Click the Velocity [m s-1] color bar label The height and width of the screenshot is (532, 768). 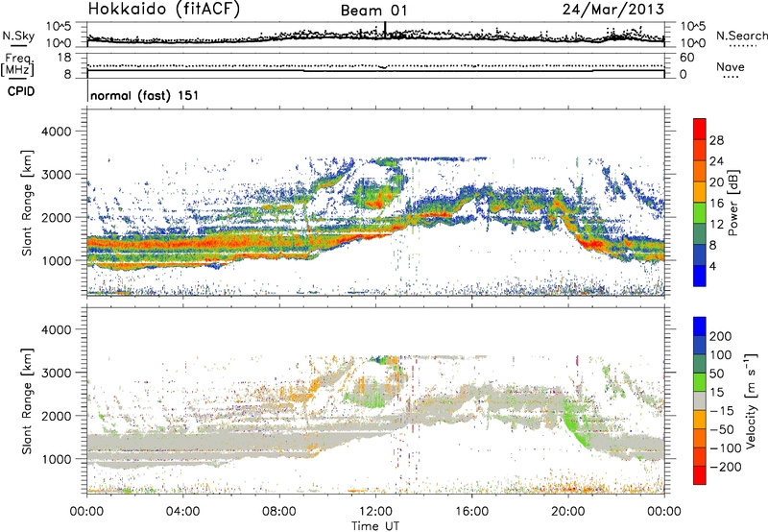[x=752, y=400]
